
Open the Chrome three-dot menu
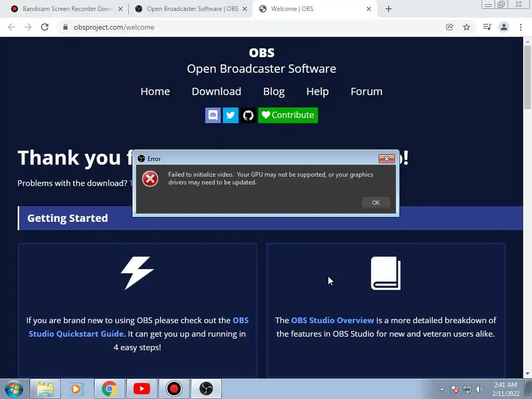(521, 27)
